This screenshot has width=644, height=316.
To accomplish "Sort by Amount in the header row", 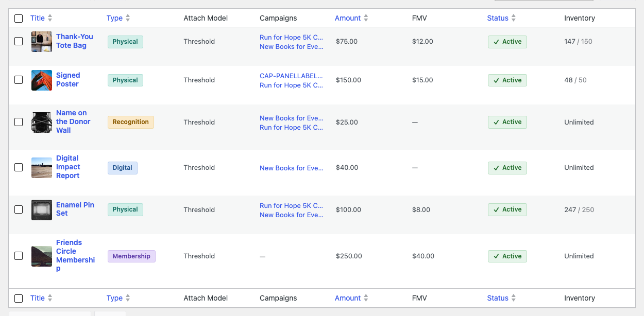I will pos(348,18).
